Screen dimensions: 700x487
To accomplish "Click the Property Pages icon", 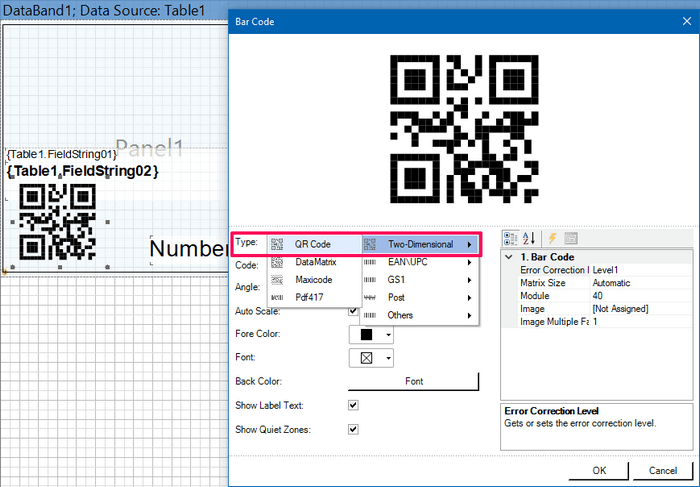I will (x=571, y=238).
